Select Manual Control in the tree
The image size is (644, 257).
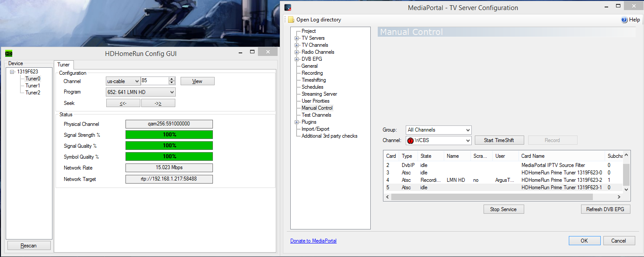(317, 108)
